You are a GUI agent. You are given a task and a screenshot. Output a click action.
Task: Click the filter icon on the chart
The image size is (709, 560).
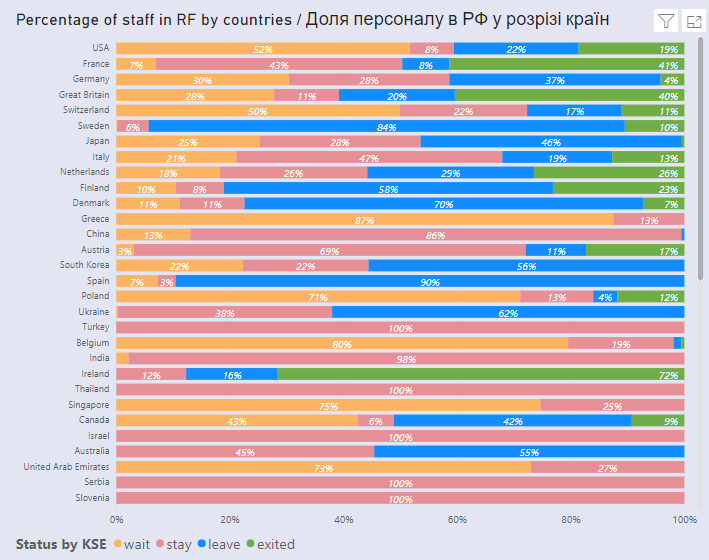666,21
